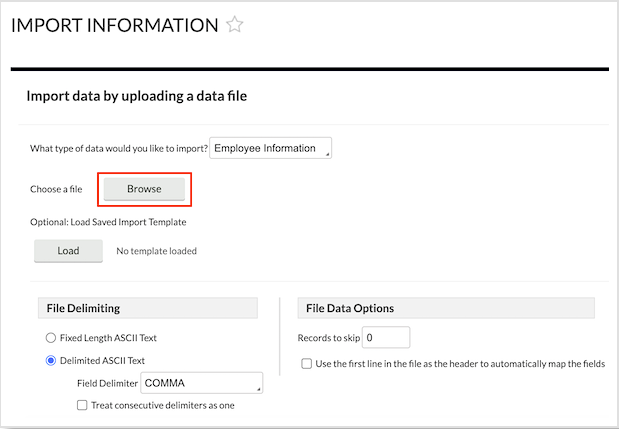The width and height of the screenshot is (619, 429).
Task: Click the No template loaded status text
Action: coord(156,251)
